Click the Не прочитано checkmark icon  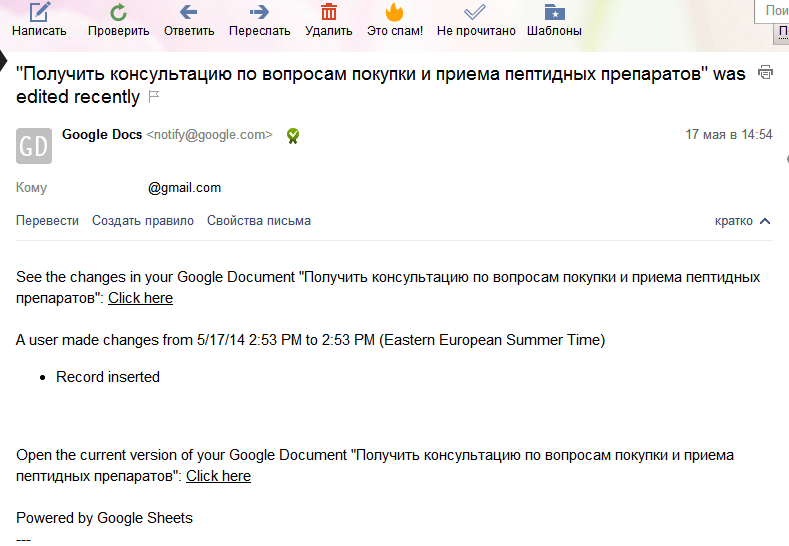point(475,12)
